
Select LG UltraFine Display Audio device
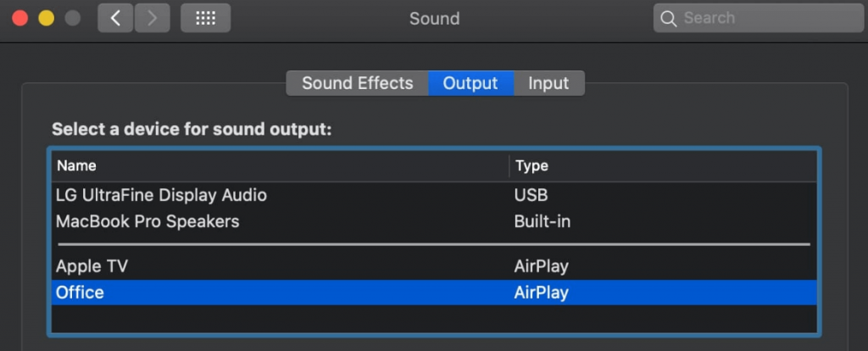point(161,195)
